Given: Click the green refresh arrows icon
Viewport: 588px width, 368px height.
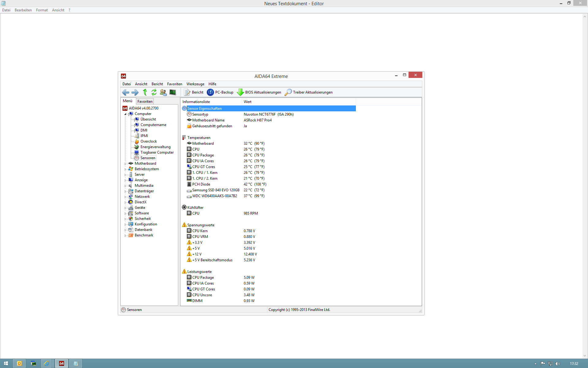Looking at the screenshot, I should point(154,92).
